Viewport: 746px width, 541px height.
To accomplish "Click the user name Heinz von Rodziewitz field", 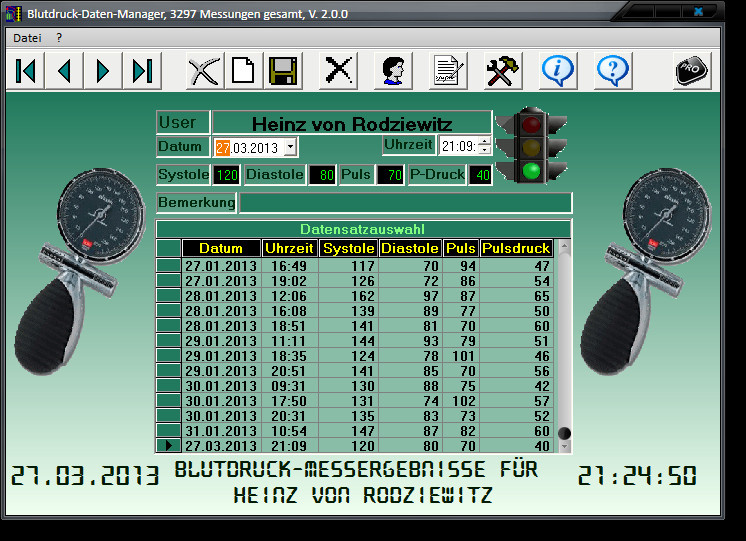I will click(352, 123).
